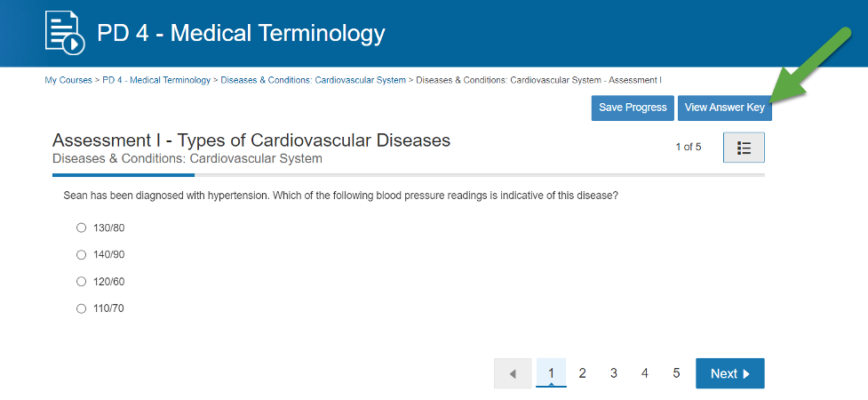This screenshot has width=868, height=400.
Task: Click the PD 4 - Medical Terminology header title
Action: point(241,34)
